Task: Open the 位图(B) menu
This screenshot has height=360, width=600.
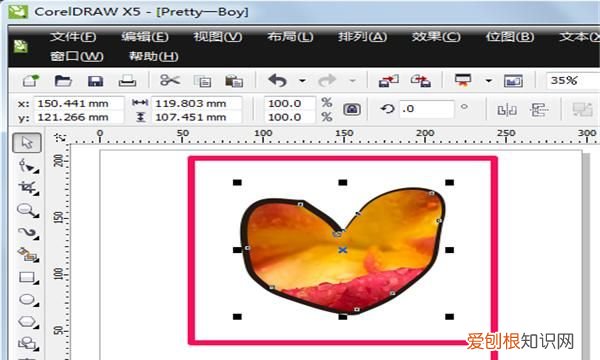Action: click(x=510, y=37)
